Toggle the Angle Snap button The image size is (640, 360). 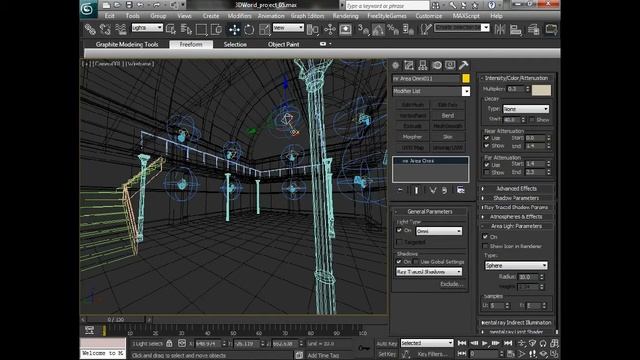[378, 29]
